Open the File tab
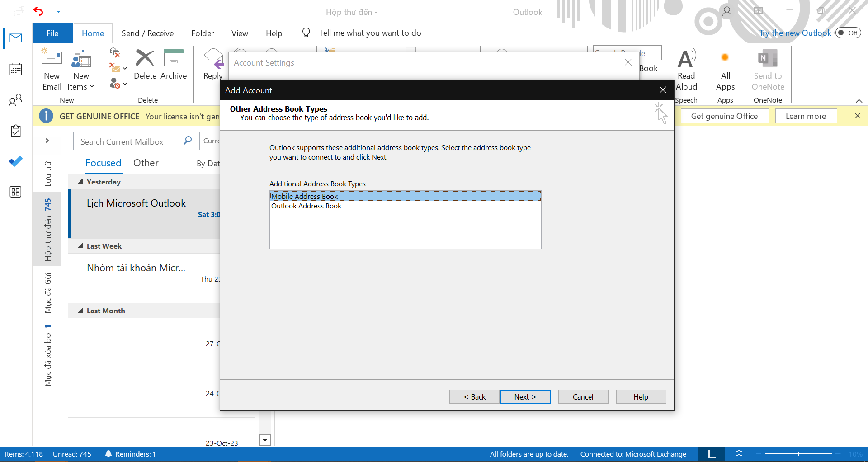 tap(52, 33)
